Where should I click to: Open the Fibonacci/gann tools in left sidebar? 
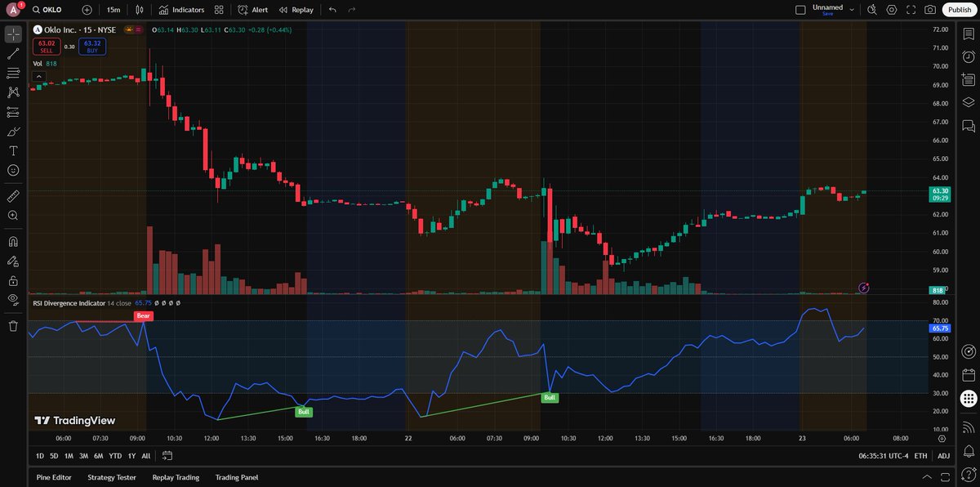point(13,74)
